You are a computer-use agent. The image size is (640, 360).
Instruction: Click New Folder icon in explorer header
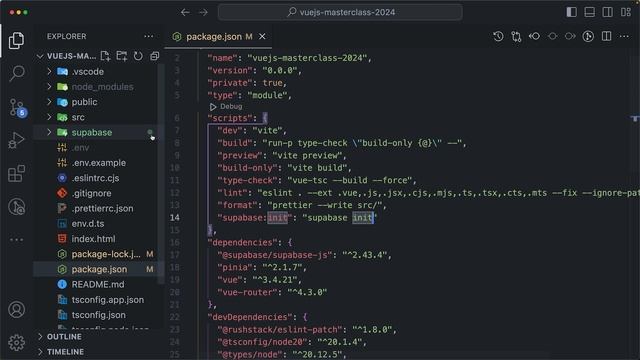(122, 56)
